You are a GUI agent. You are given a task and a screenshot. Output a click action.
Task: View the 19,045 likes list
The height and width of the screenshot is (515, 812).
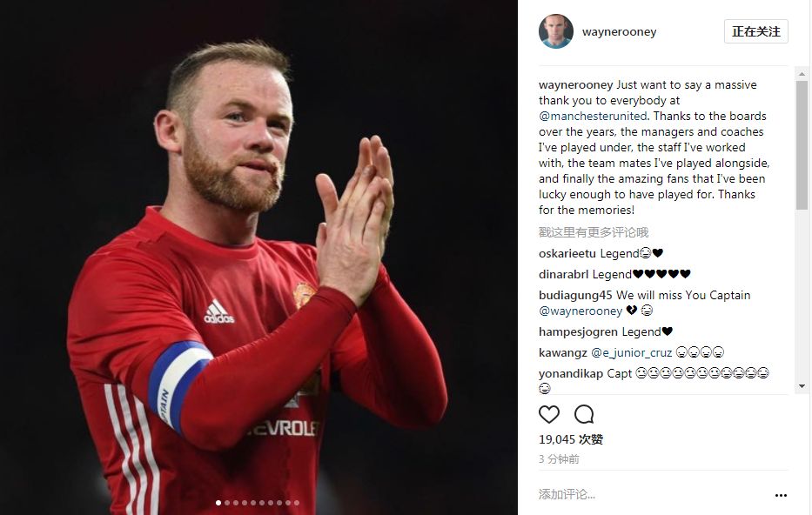tap(571, 439)
